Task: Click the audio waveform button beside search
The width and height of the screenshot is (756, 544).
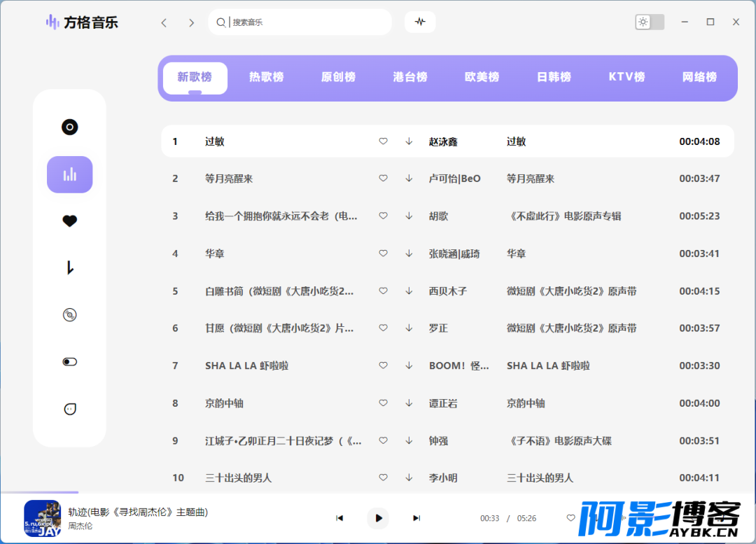Action: click(420, 22)
